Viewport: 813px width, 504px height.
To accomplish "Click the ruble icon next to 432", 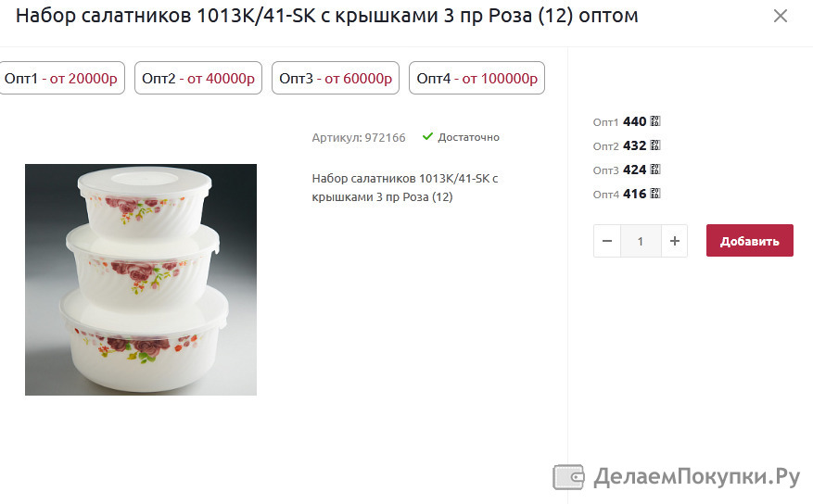I will click(655, 145).
